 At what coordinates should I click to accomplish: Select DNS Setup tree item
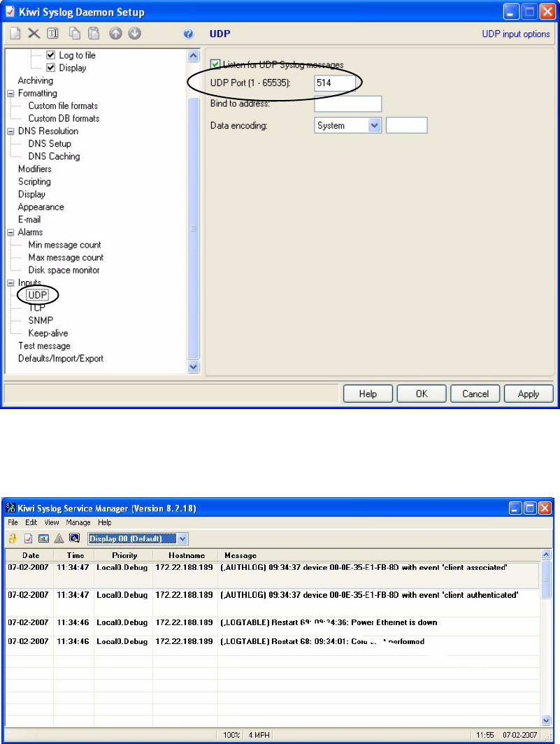coord(50,144)
